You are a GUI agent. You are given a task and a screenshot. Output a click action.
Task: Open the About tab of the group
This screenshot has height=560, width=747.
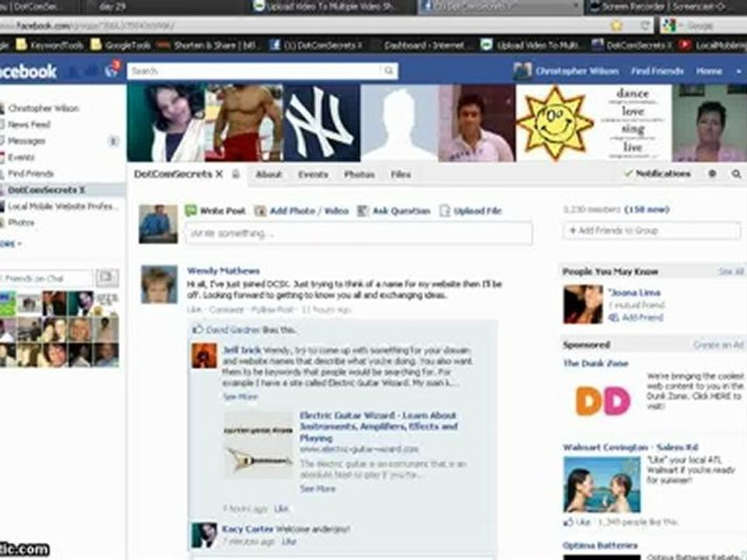[268, 174]
